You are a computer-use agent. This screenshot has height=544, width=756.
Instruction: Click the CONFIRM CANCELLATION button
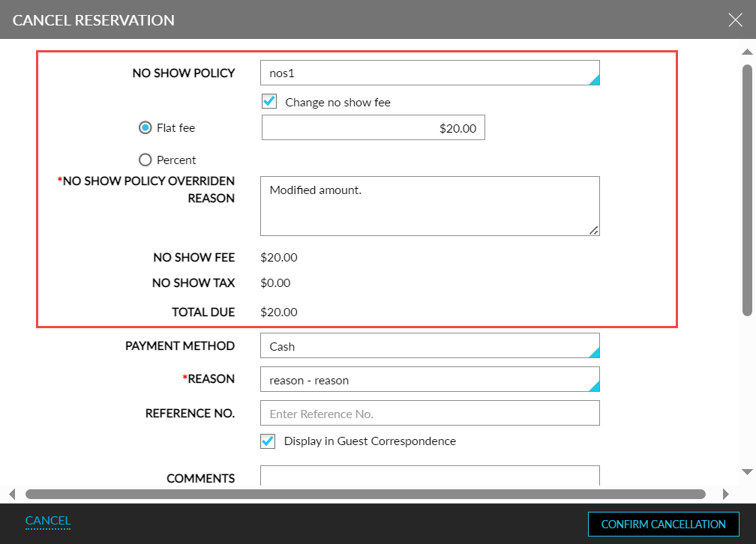[x=664, y=524]
